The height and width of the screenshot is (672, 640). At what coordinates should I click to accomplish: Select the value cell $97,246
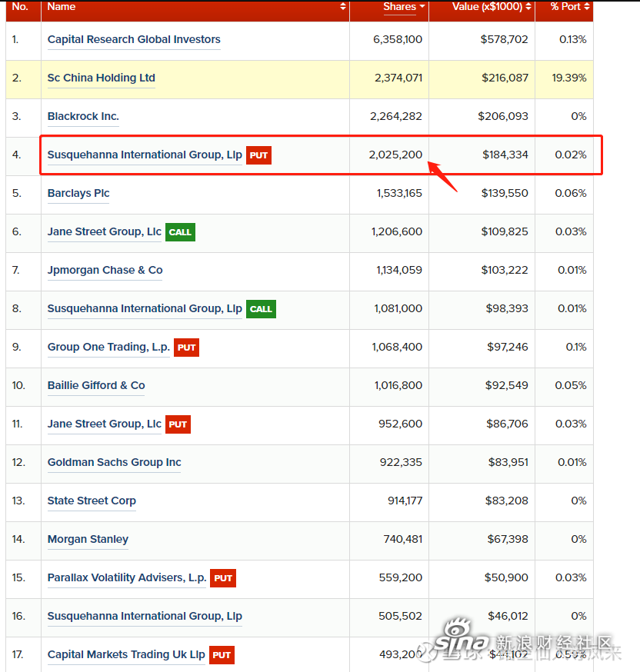point(508,347)
